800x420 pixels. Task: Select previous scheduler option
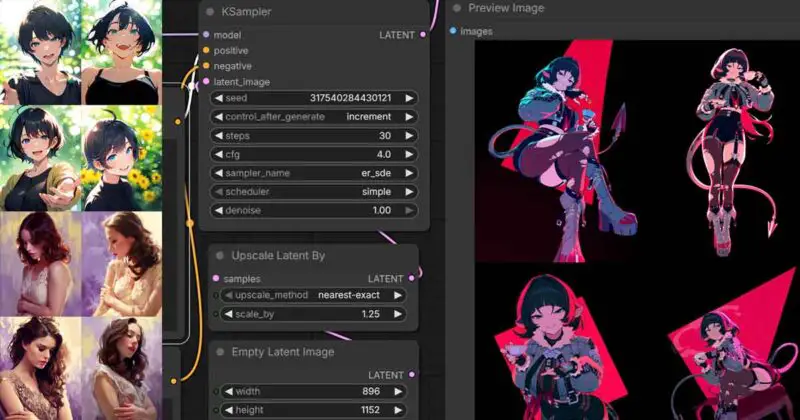click(x=219, y=192)
